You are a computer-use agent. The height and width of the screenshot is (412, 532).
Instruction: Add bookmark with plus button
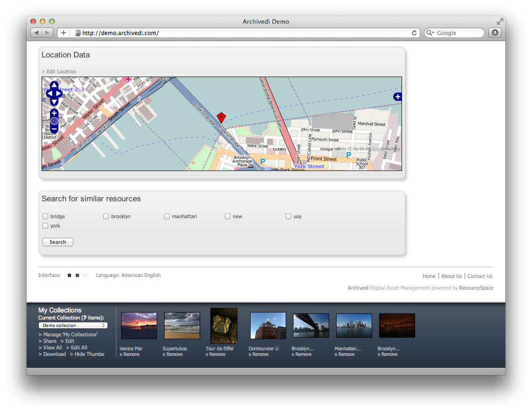pos(64,33)
